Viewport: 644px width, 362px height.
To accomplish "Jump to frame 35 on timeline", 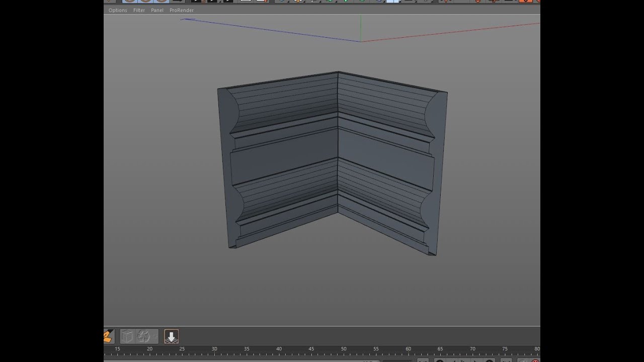I will coord(247,349).
